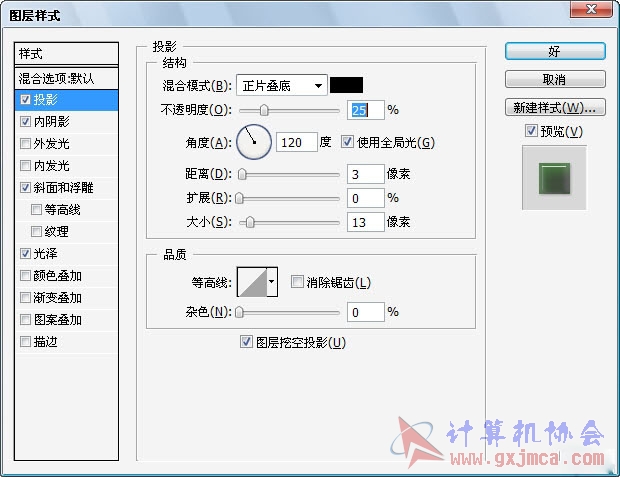Enable the 内发光 checkbox
This screenshot has height=477, width=620.
click(25, 166)
